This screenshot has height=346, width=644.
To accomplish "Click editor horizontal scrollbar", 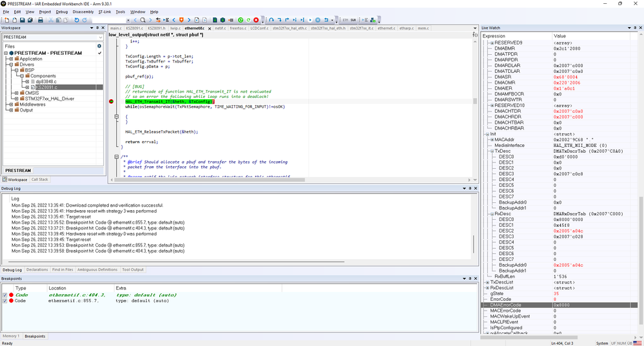I will point(210,180).
